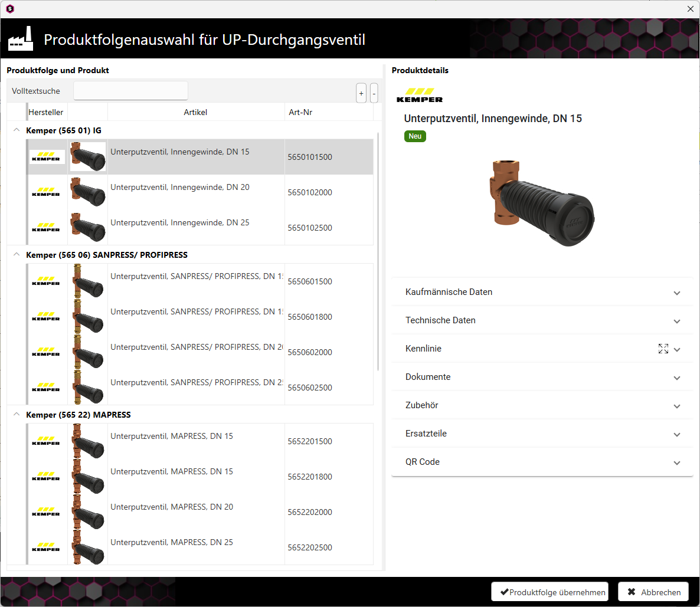Select Unterputzventil, Innengewinde, DN 25
This screenshot has height=607, width=700.
click(180, 223)
